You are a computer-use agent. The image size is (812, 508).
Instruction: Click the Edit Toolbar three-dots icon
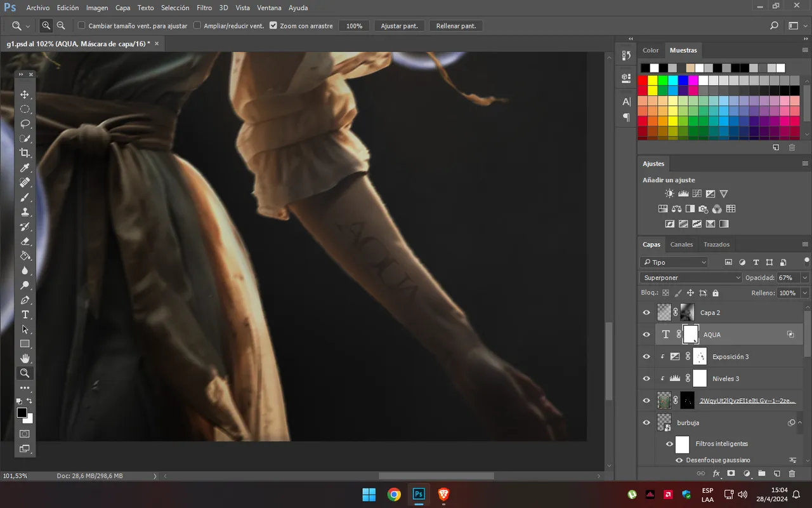pos(25,387)
